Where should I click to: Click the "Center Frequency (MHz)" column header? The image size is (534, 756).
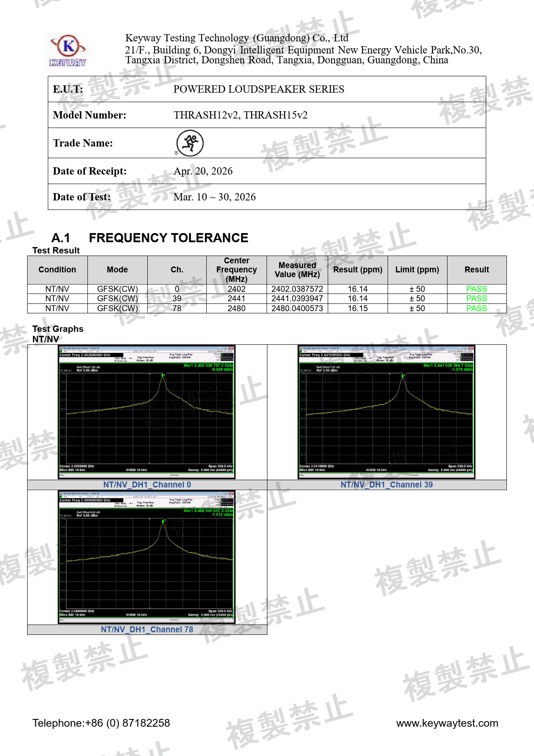(236, 270)
